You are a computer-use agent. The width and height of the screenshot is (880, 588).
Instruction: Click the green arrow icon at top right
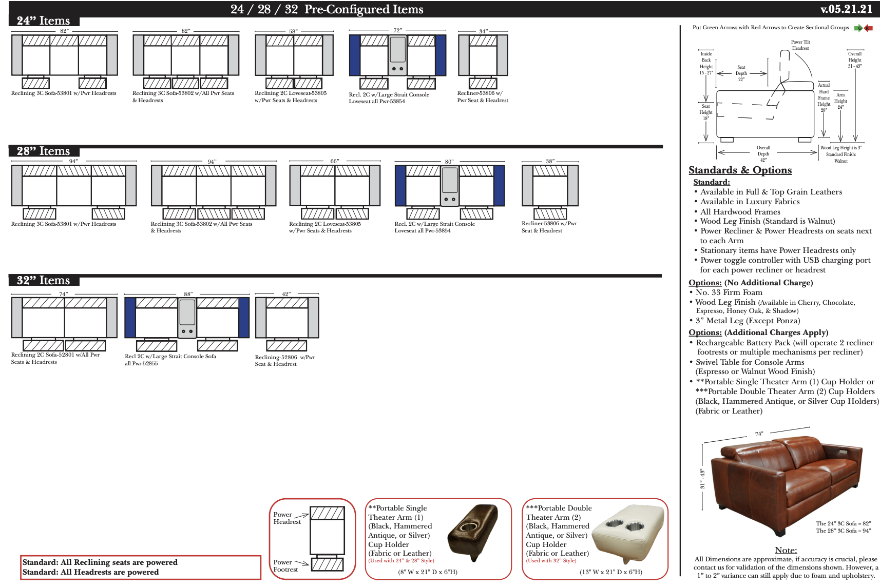pyautogui.click(x=858, y=28)
